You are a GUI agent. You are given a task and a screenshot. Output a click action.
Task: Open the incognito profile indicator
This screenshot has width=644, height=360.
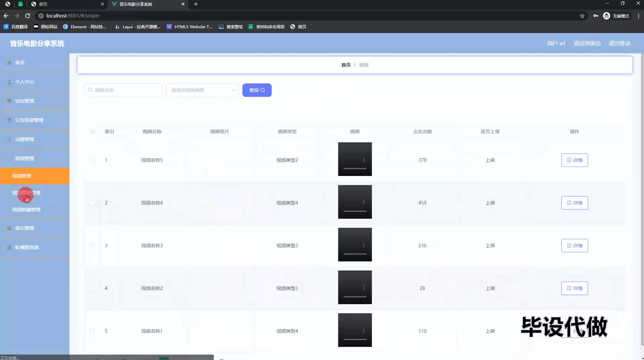(x=616, y=16)
